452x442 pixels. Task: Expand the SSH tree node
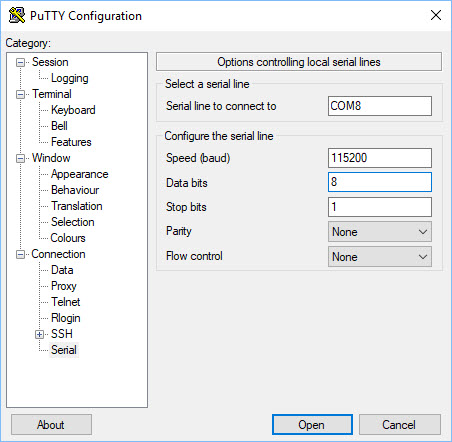click(40, 334)
